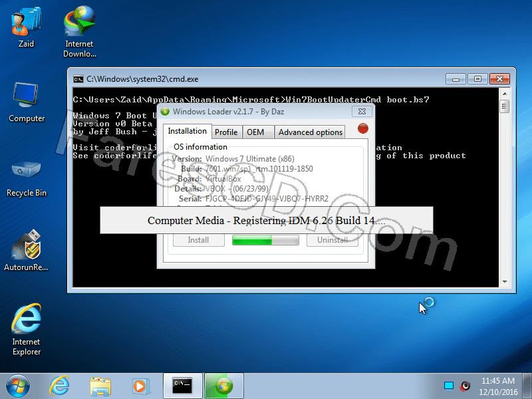The width and height of the screenshot is (532, 399).
Task: Click the network icon in the system tray
Action: coord(448,386)
